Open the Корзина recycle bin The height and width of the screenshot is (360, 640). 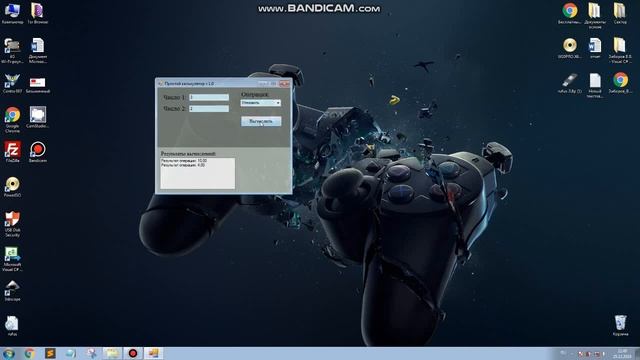tap(620, 325)
